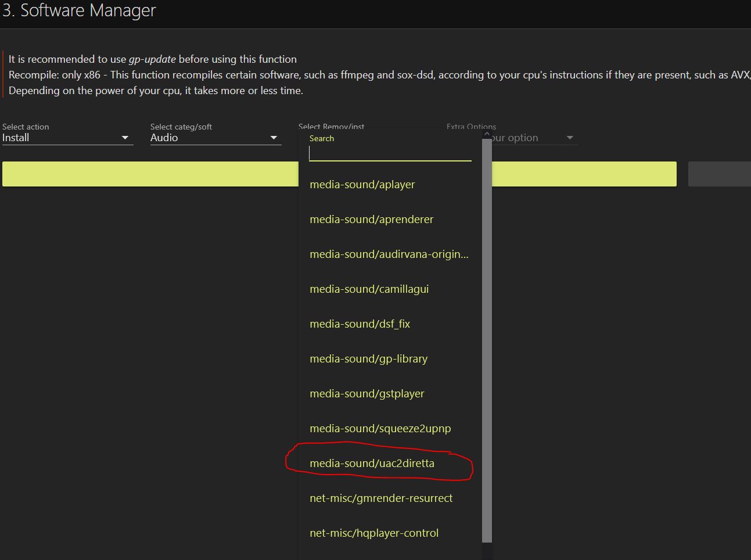
Task: Click the dark gray button at right edge
Action: [x=720, y=174]
